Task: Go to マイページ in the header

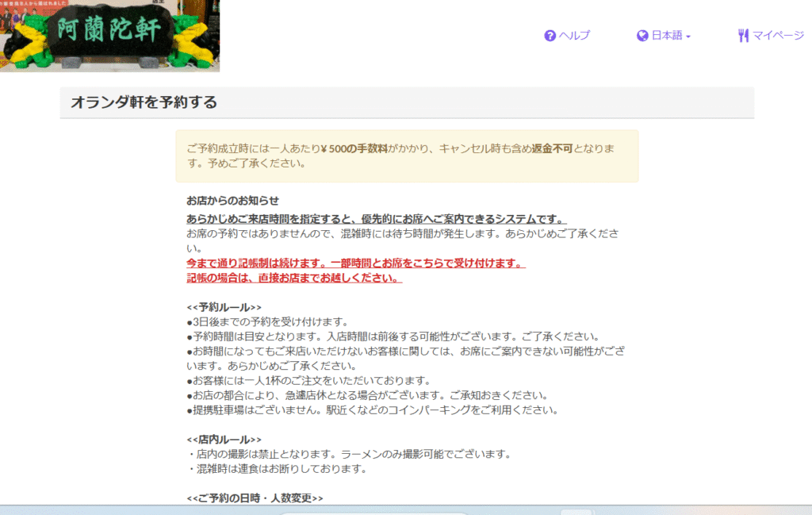Action: [x=777, y=36]
